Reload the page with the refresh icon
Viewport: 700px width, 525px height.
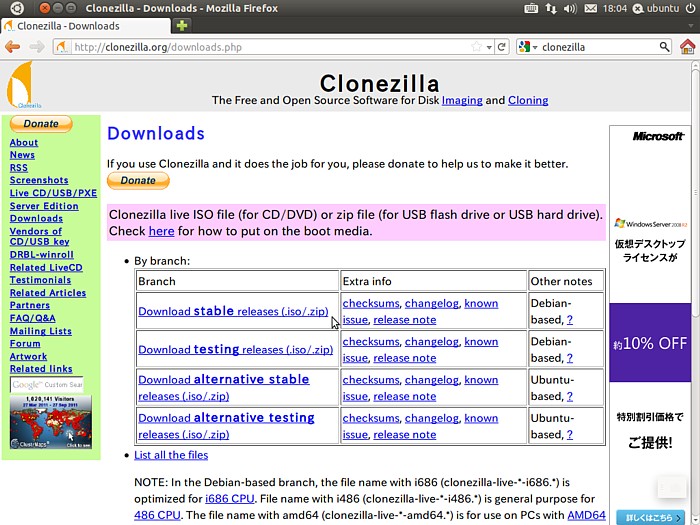coord(501,47)
